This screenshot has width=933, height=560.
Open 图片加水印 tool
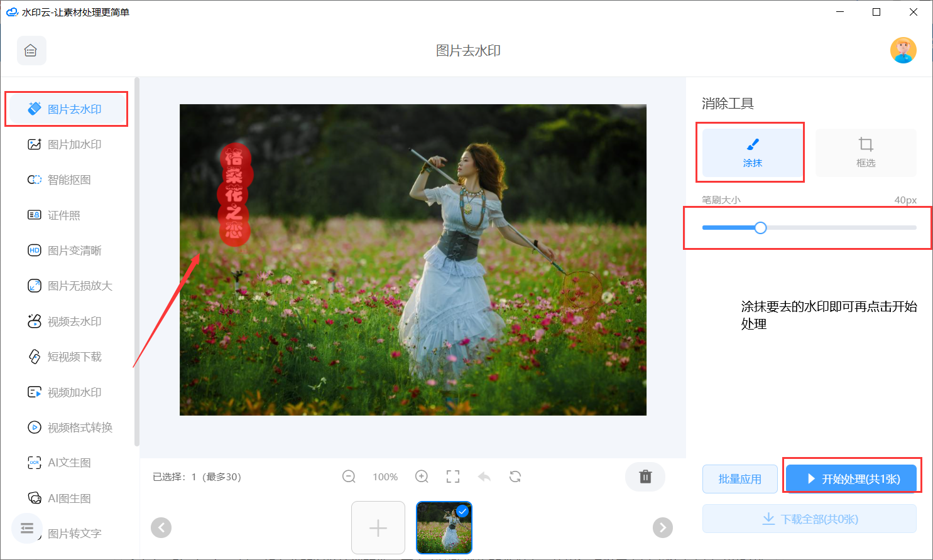click(64, 144)
